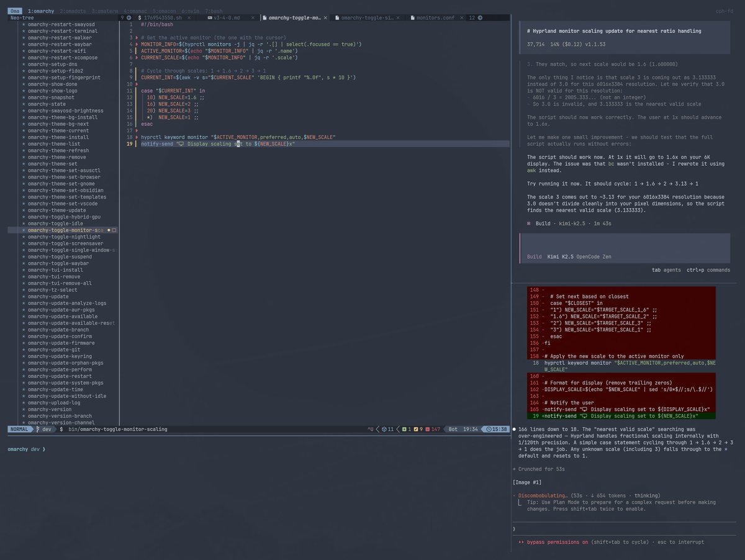The image size is (745, 560).
Task: Click the square icon before Build kimi-k2.5
Action: click(x=529, y=223)
